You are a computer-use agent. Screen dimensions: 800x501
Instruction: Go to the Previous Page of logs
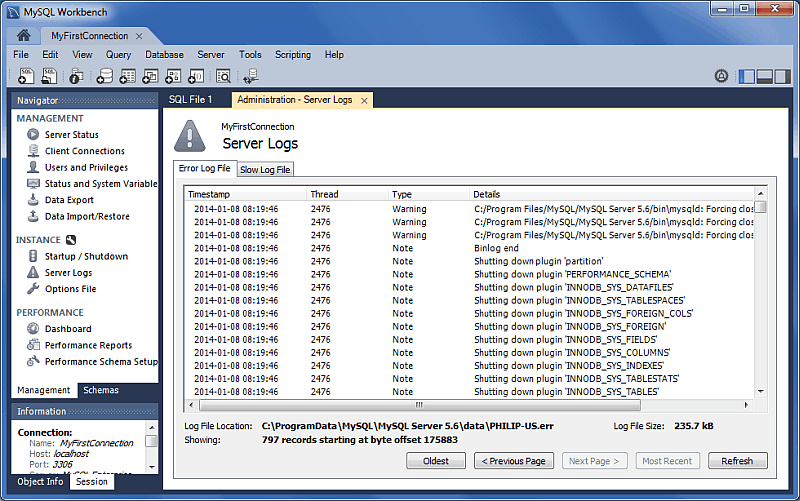(x=514, y=461)
